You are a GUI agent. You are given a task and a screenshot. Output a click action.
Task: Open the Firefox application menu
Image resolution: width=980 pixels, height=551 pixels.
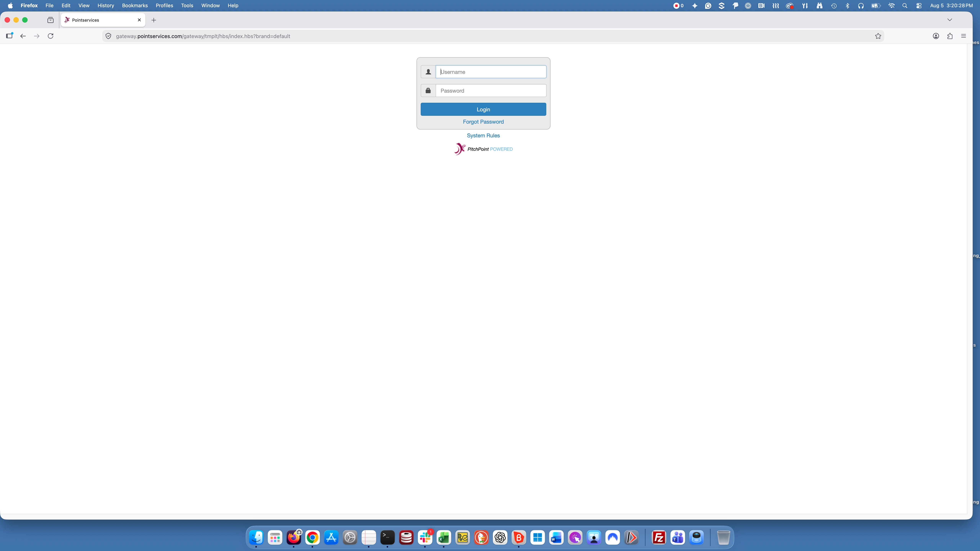point(29,6)
